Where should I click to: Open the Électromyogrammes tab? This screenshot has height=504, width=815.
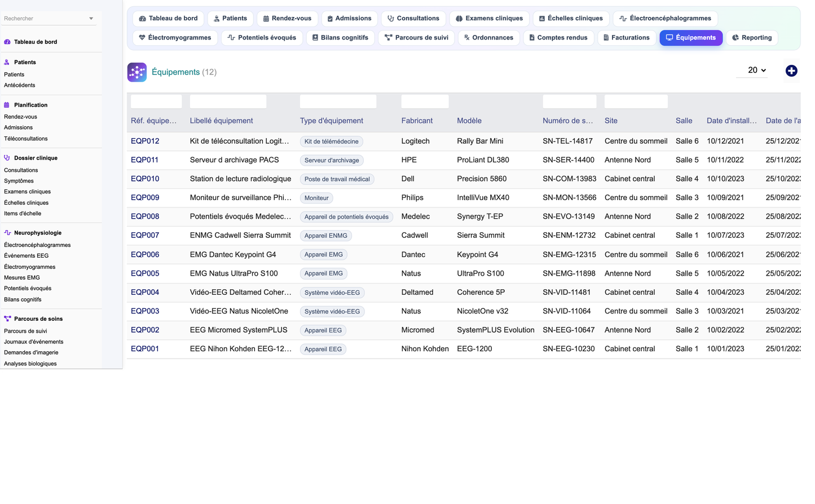pyautogui.click(x=175, y=38)
